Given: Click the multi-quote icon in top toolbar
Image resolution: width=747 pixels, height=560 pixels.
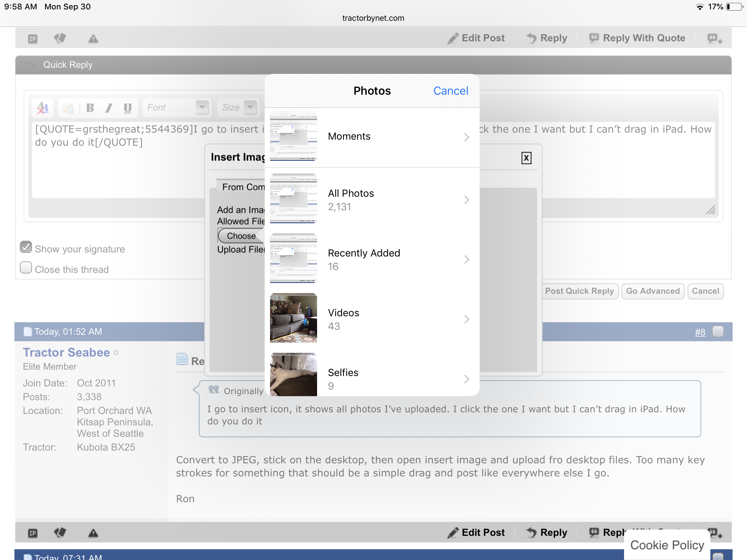Looking at the screenshot, I should (714, 39).
